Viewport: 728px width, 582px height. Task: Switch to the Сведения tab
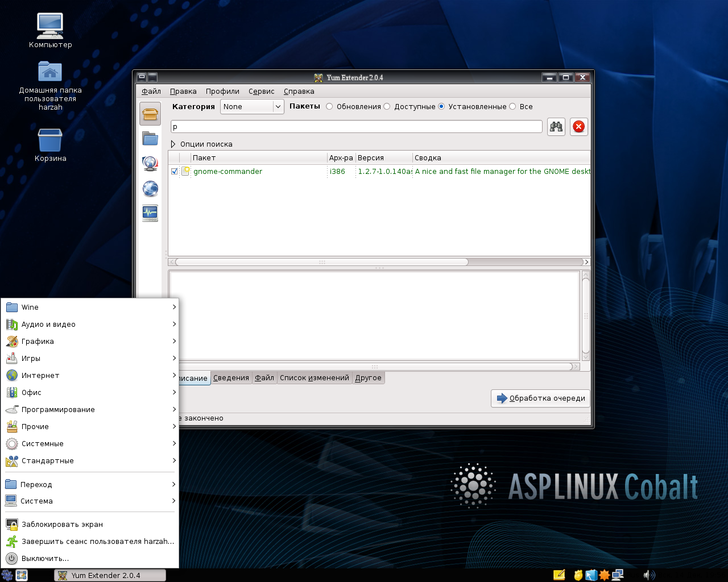pyautogui.click(x=231, y=377)
